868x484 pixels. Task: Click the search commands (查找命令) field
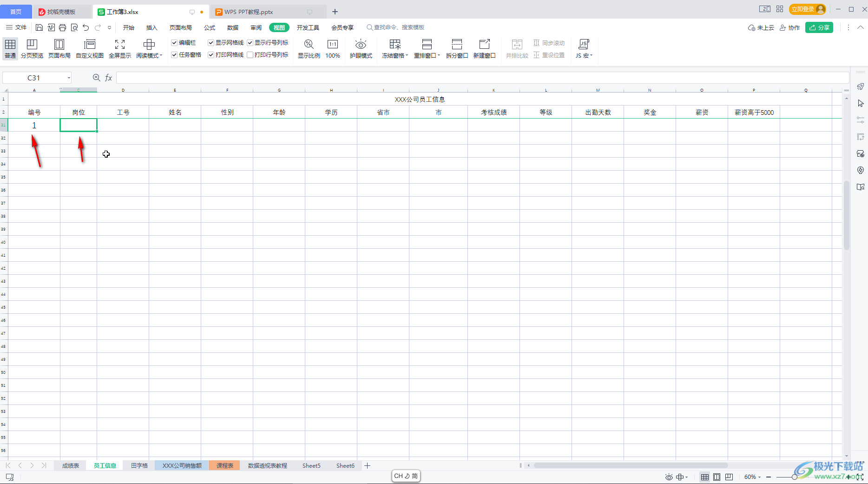[x=396, y=27]
